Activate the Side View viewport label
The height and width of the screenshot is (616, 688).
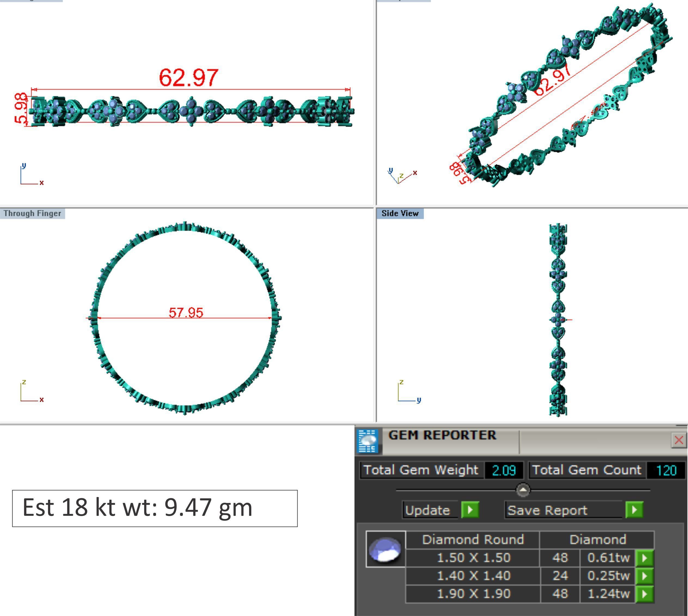click(400, 214)
